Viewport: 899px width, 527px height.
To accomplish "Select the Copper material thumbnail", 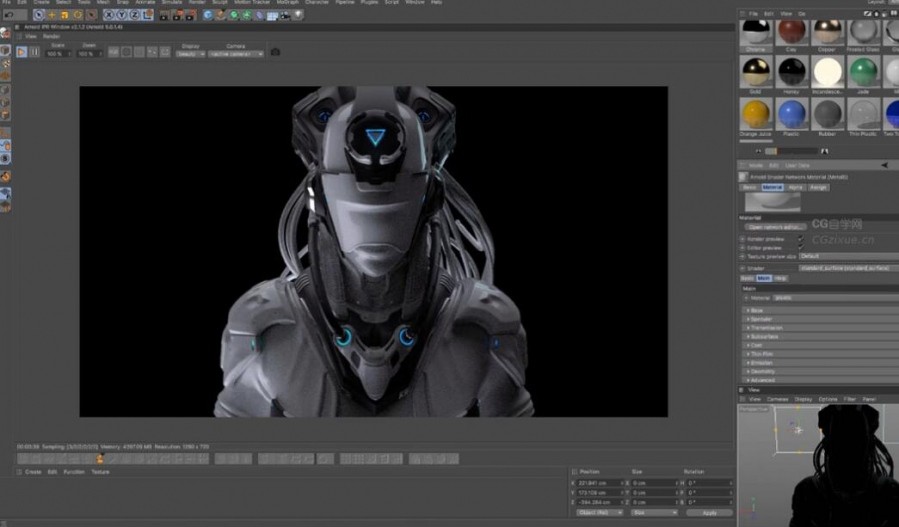I will click(827, 32).
